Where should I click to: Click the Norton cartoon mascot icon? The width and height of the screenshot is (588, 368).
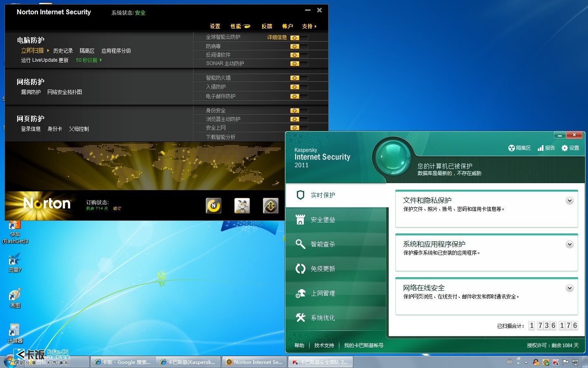[242, 206]
